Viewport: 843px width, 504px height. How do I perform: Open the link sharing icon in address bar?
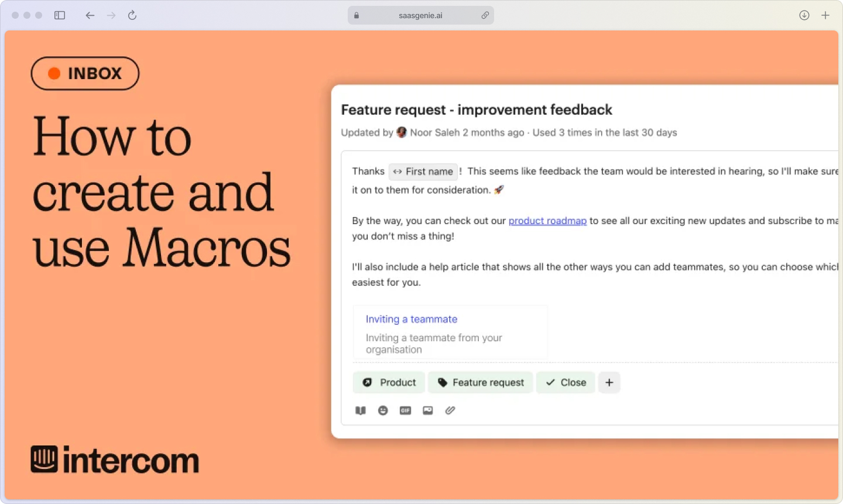tap(485, 15)
